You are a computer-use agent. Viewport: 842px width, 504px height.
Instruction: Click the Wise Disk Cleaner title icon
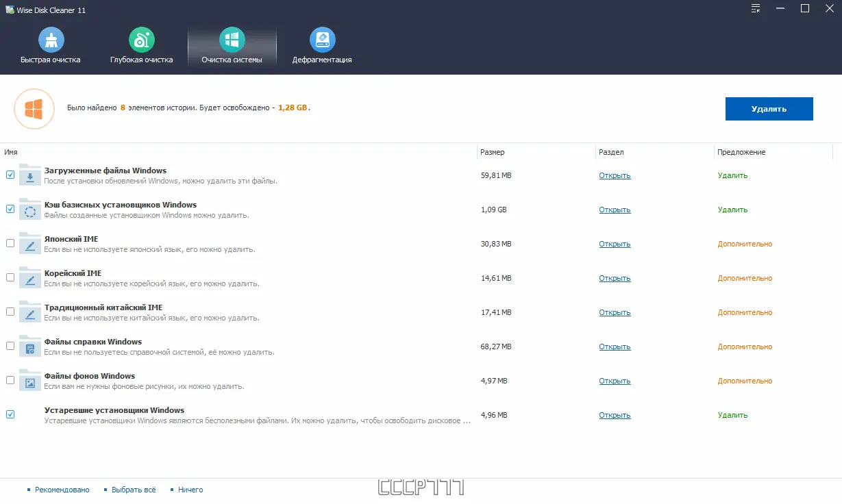click(x=10, y=10)
